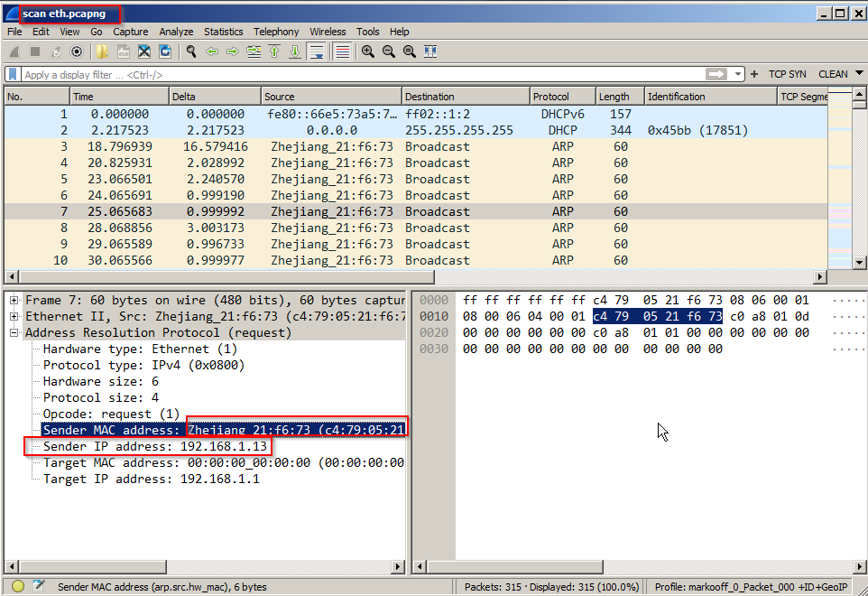Expand the Frame 7 tree node

14,300
